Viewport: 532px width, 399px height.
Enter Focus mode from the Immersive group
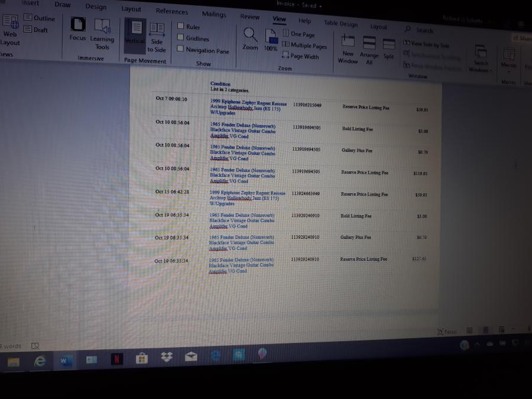click(x=77, y=29)
